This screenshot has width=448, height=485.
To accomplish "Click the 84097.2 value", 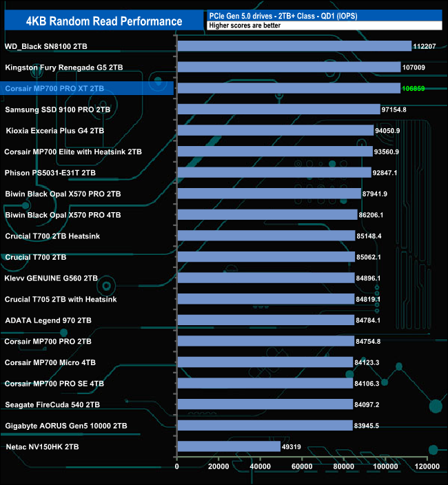I will [367, 404].
